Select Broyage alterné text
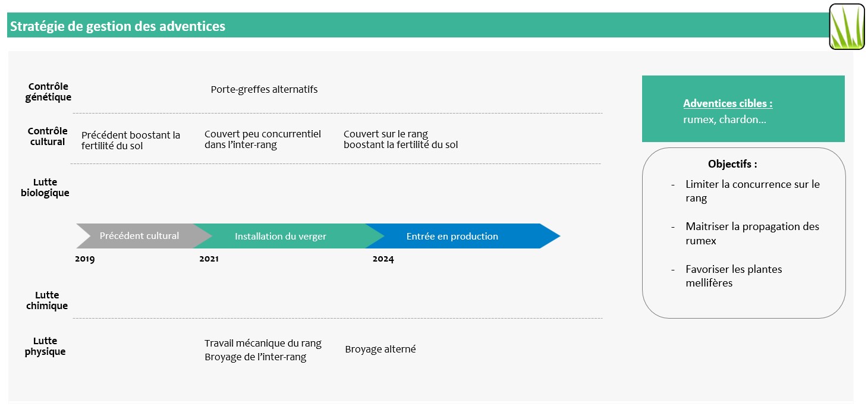This screenshot has height=406, width=868. (380, 350)
